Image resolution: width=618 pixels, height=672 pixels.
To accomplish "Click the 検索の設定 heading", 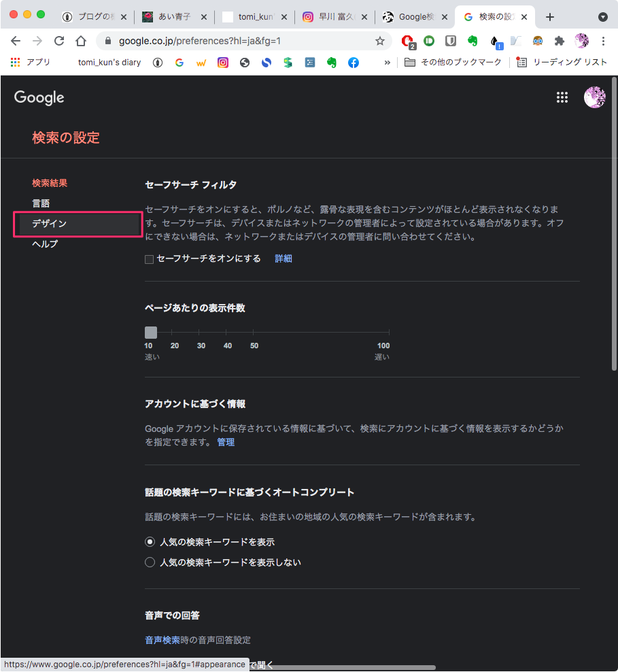I will pyautogui.click(x=66, y=137).
